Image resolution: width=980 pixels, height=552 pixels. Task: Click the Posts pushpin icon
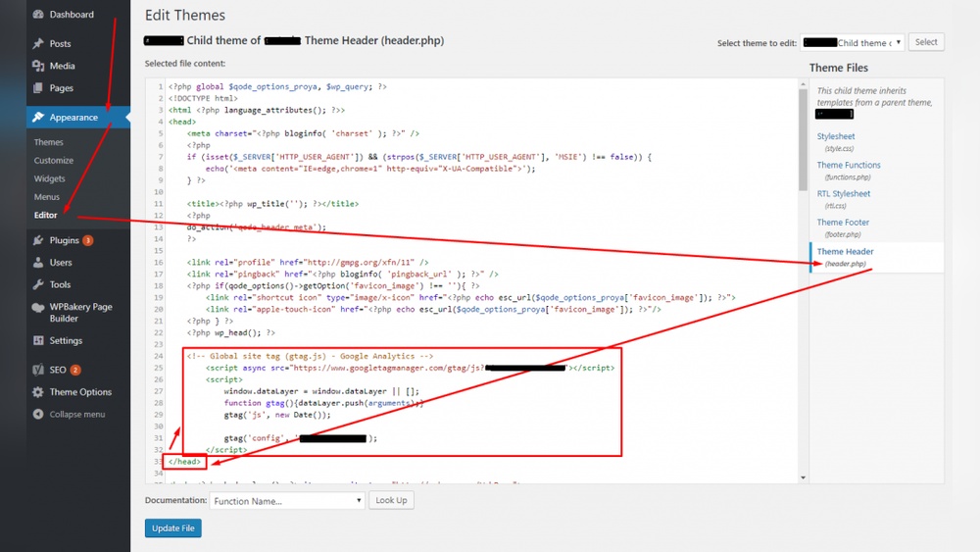(38, 43)
